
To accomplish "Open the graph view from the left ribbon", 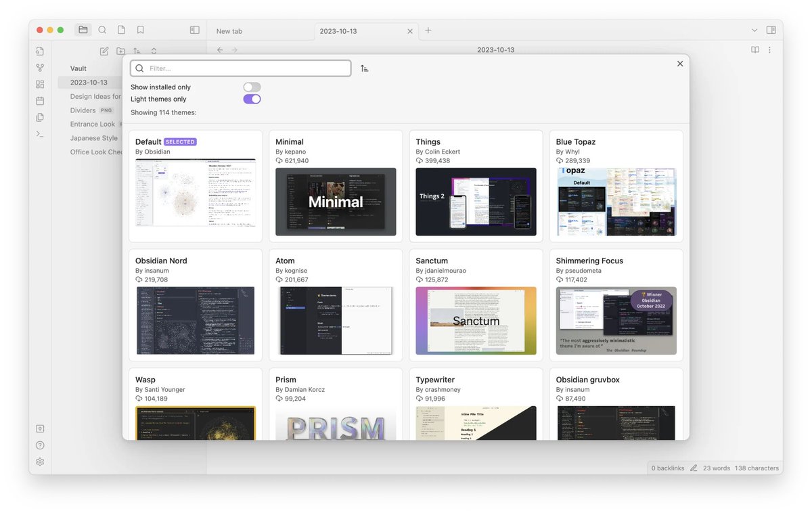I will coord(40,67).
